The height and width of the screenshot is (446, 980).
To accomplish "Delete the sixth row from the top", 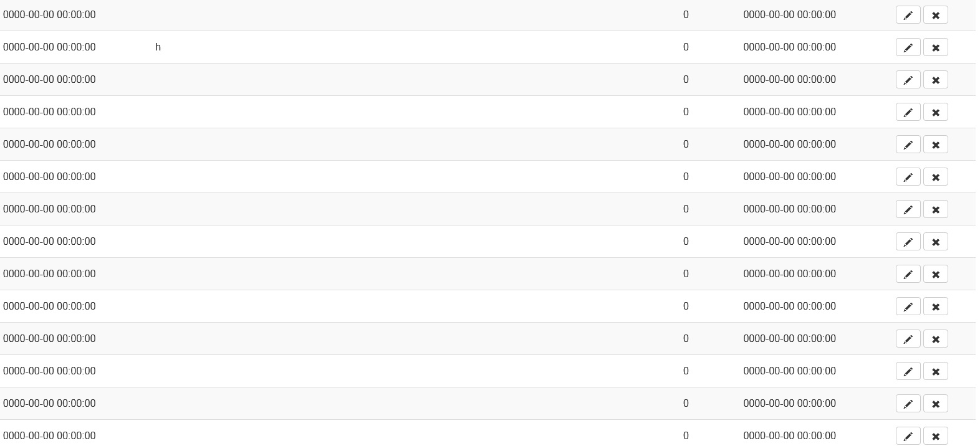I will 935,177.
